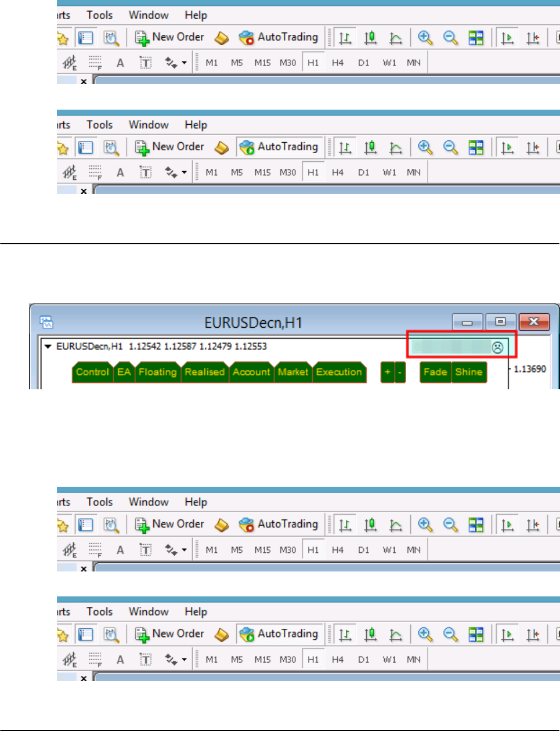Image resolution: width=560 pixels, height=731 pixels.
Task: Click tile windows icon in topmost toolbar
Action: pyautogui.click(x=476, y=38)
